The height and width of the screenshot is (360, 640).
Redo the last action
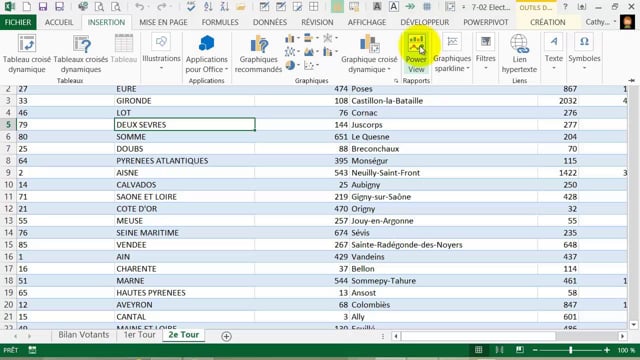[162, 7]
